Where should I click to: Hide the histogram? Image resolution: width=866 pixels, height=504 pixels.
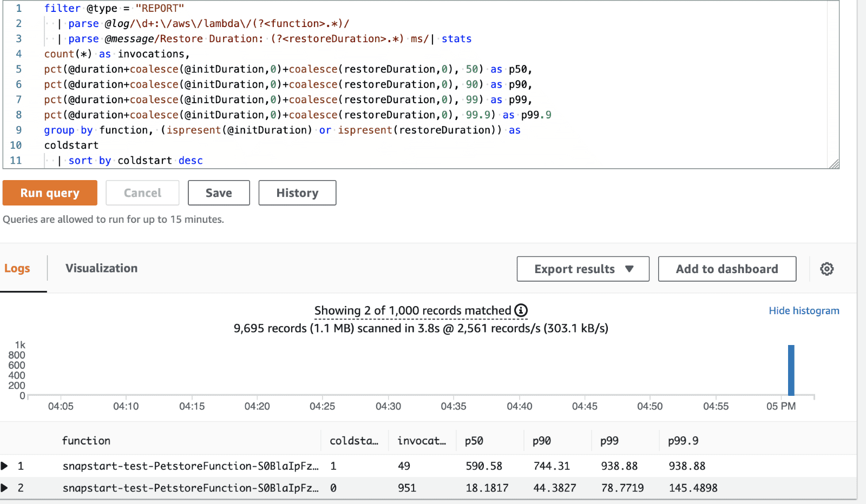point(804,310)
